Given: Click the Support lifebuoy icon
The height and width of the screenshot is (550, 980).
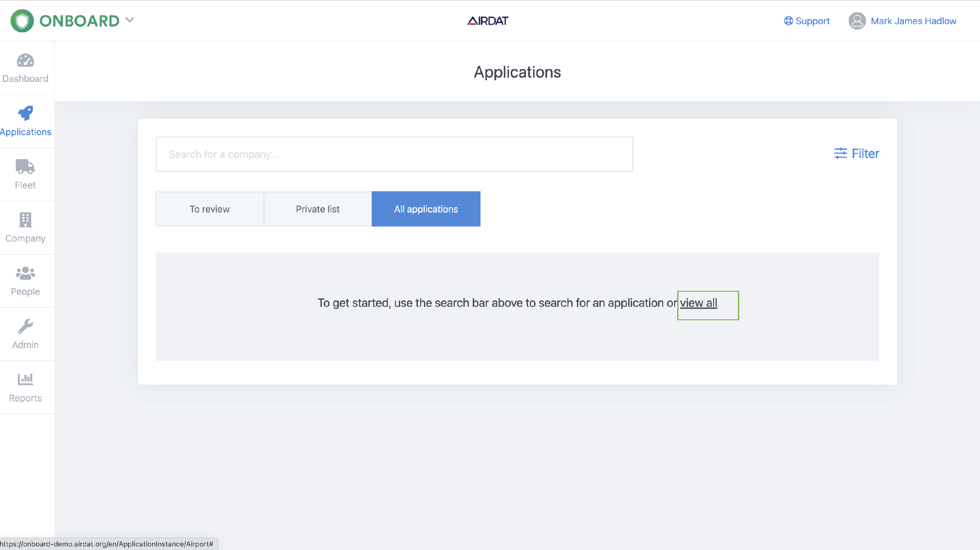Looking at the screenshot, I should coord(788,21).
